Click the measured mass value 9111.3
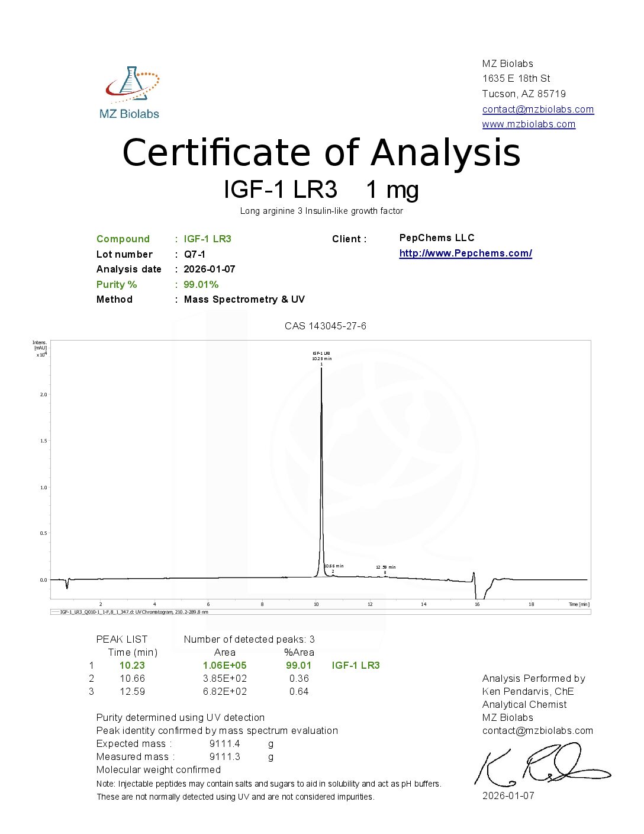Viewport: 644px width, 834px height. coord(224,756)
